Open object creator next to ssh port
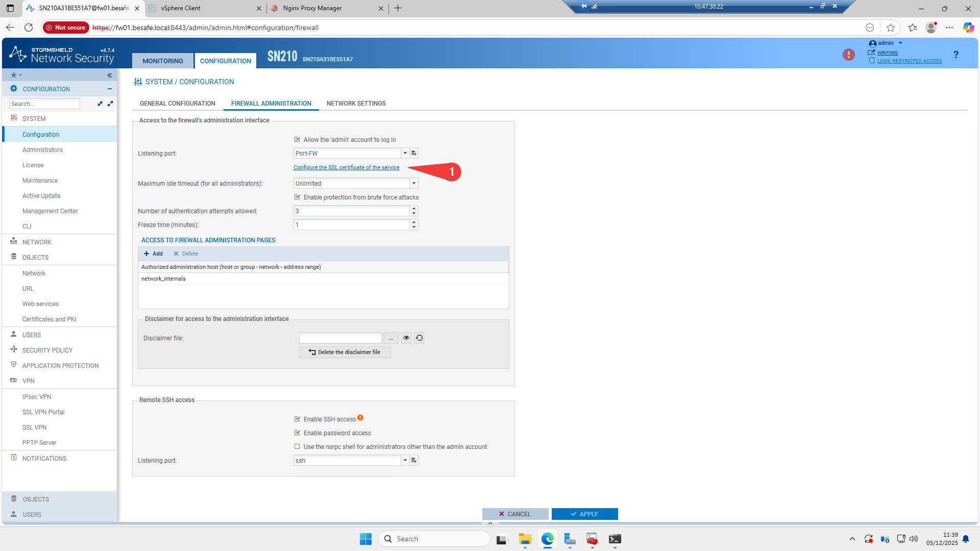Viewport: 980px width, 551px height. [x=414, y=460]
